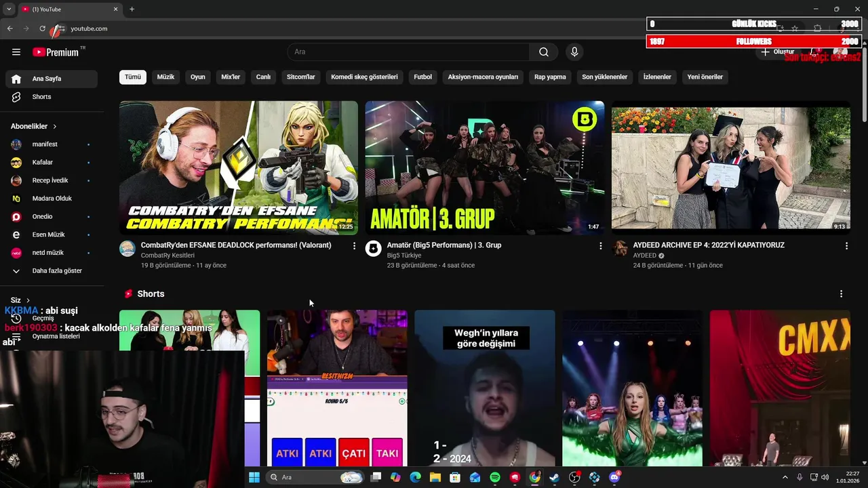
Task: Open the tab search dropdown arrow
Action: tap(9, 9)
